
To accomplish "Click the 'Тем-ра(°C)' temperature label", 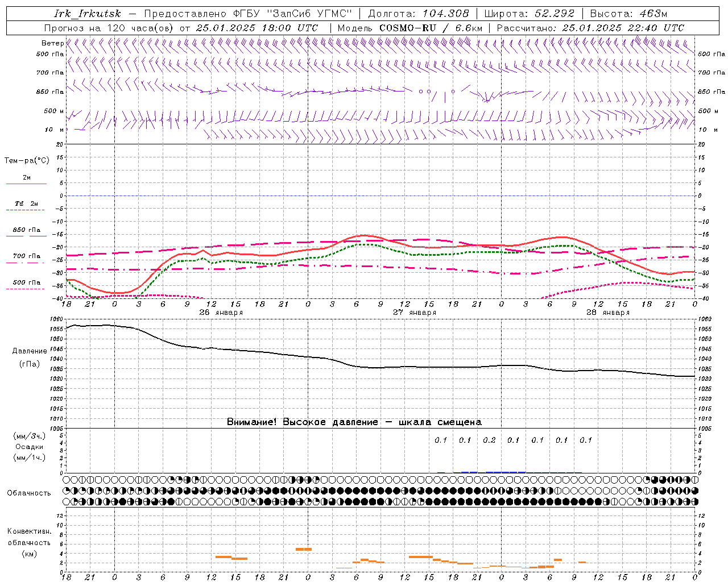I will pos(27,161).
